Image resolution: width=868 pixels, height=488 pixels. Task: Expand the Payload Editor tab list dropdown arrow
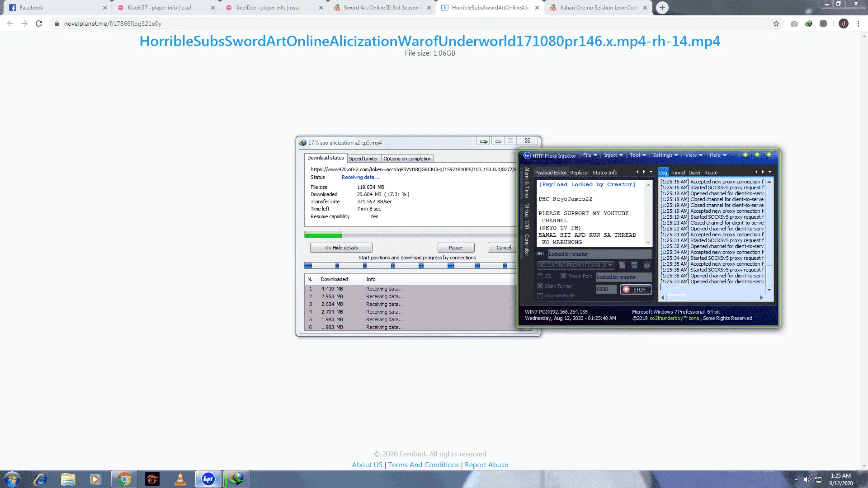(x=651, y=172)
